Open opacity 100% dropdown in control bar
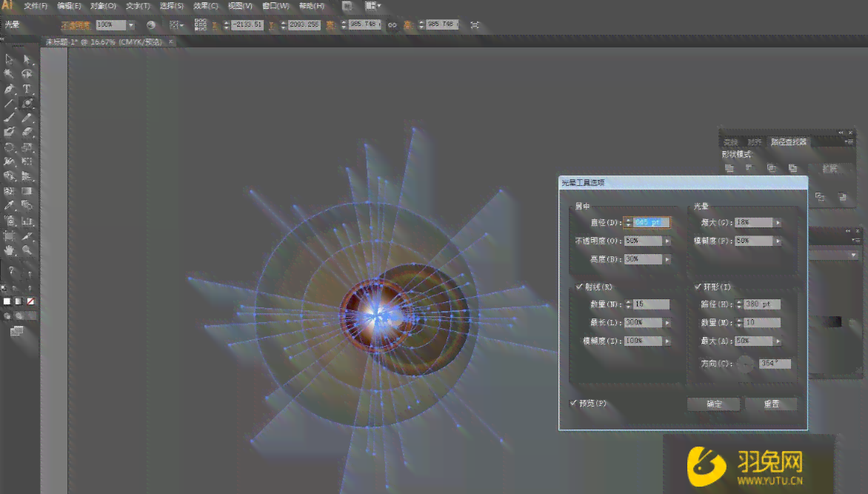The image size is (868, 494). [131, 25]
